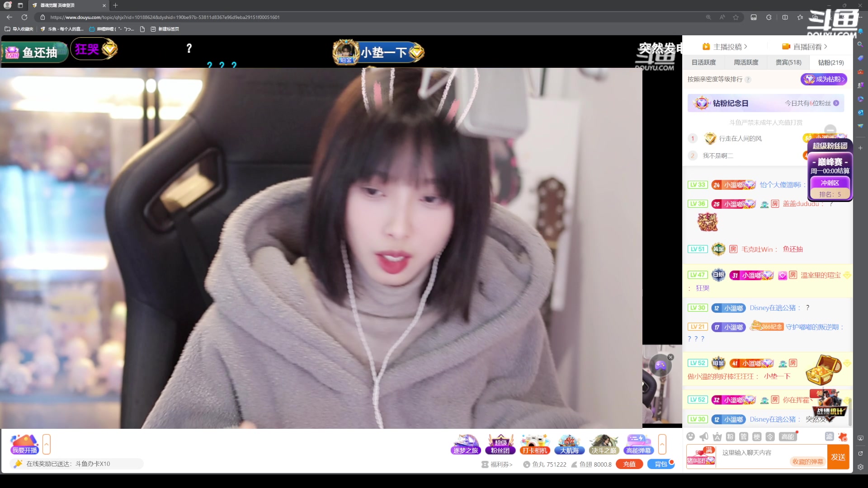Click the purple game-controller floating icon
Image resolution: width=868 pixels, height=488 pixels.
[660, 366]
